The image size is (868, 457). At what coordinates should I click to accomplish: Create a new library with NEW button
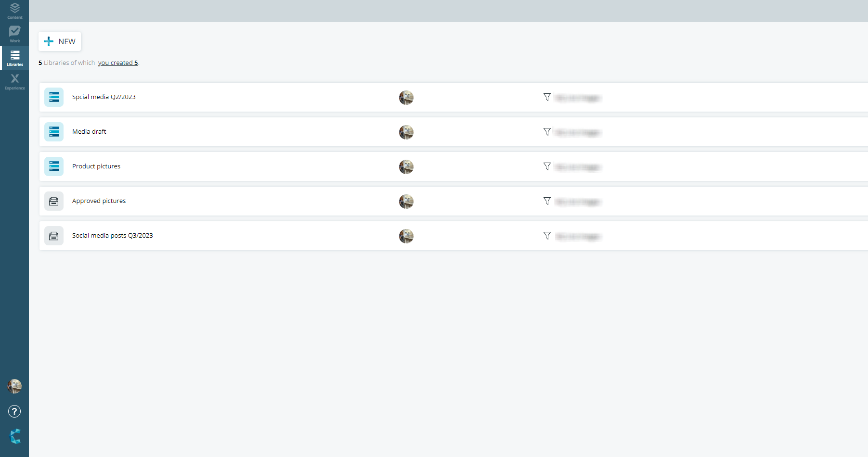pyautogui.click(x=60, y=41)
